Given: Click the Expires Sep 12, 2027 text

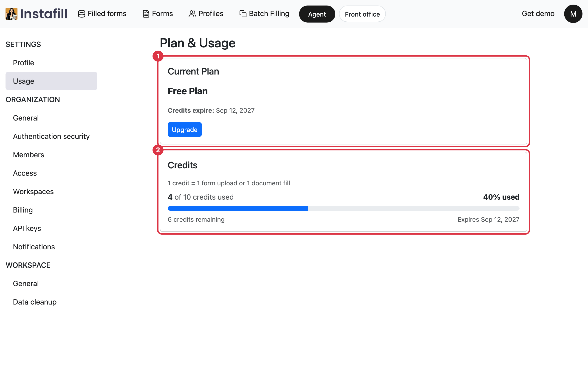Looking at the screenshot, I should point(488,219).
